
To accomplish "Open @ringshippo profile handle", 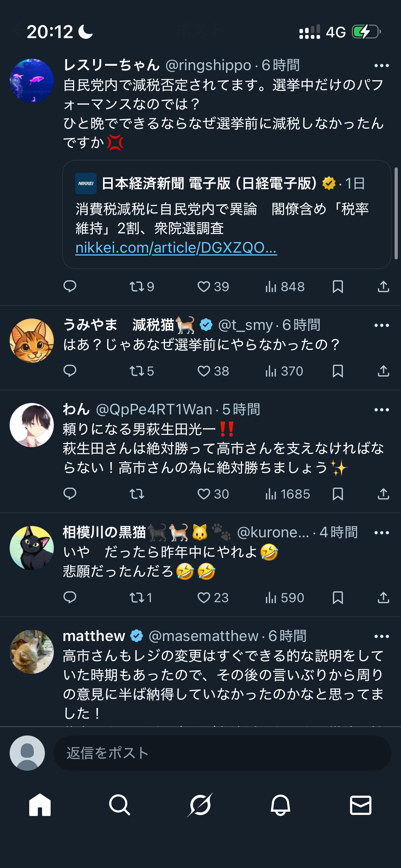I will click(208, 66).
